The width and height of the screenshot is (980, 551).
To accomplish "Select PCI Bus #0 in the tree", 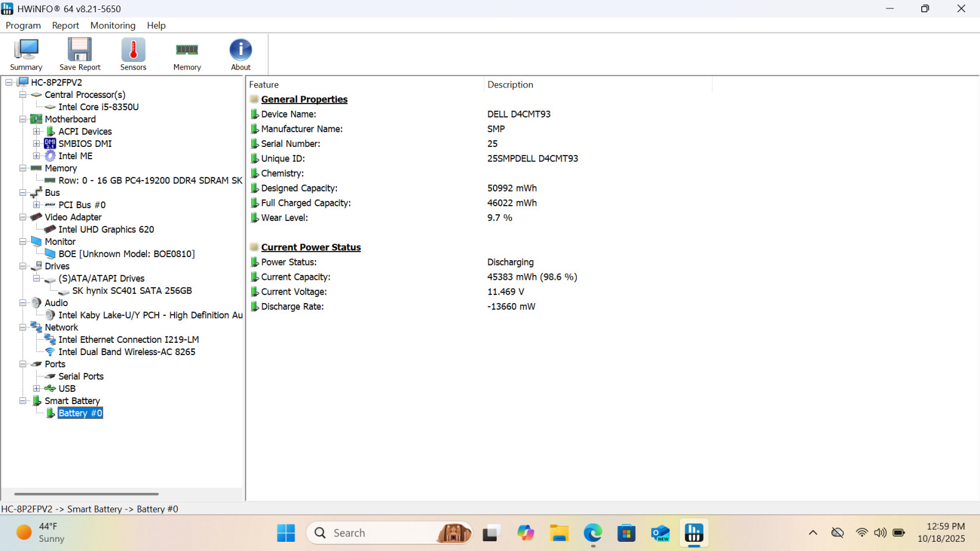I will 82,204.
